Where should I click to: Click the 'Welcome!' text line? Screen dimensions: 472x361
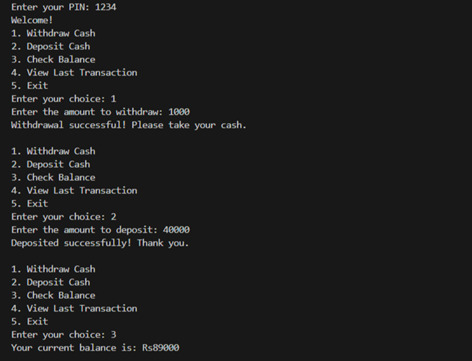pyautogui.click(x=32, y=20)
